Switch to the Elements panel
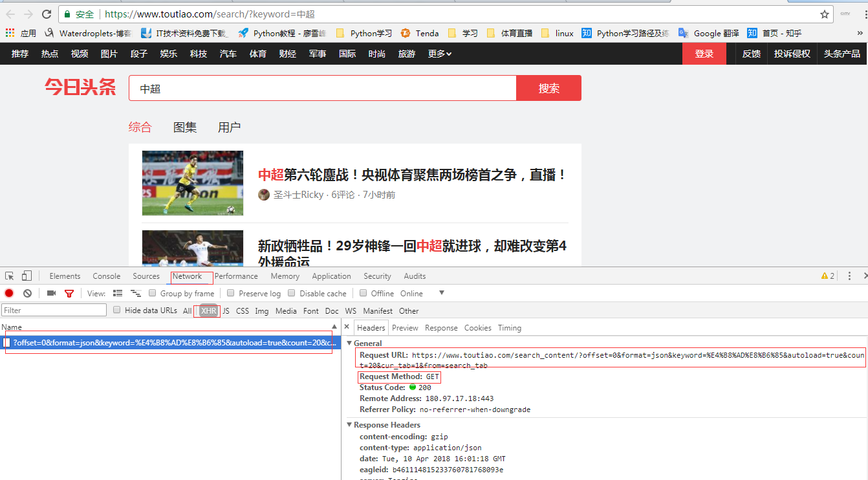Screen dimensions: 868x480 point(65,276)
